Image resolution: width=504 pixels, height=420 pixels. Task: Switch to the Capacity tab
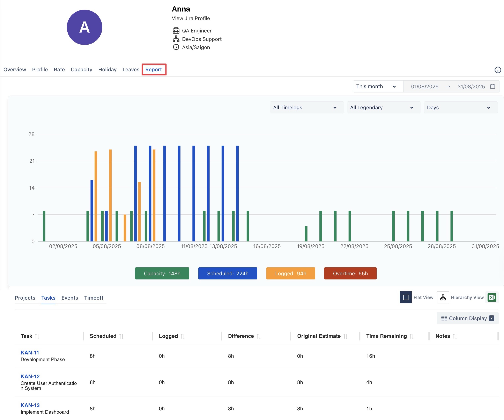click(x=81, y=70)
